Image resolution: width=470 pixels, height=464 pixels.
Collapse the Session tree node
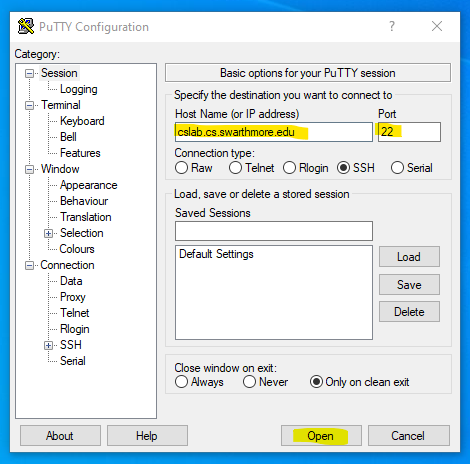29,73
